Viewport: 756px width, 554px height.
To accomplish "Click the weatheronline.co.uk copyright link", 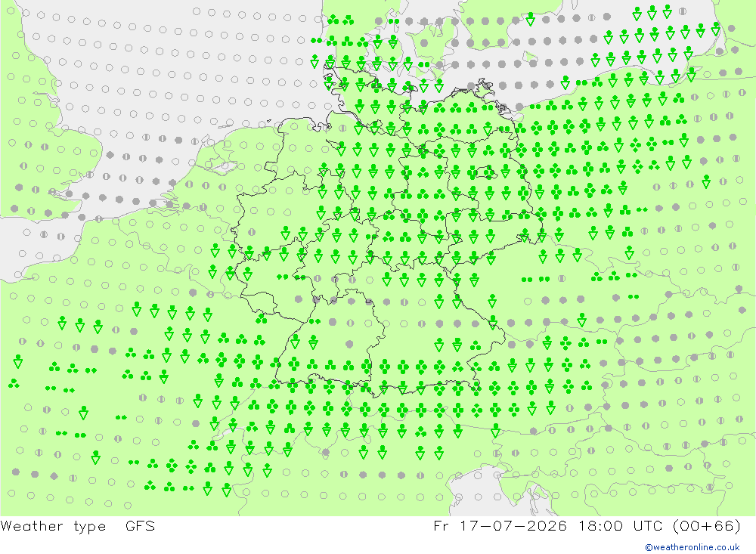I will (692, 547).
